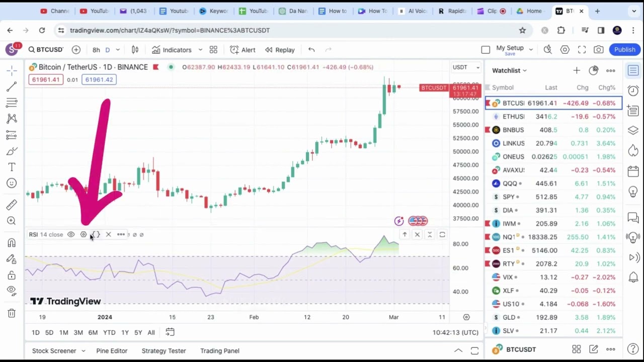Image resolution: width=644 pixels, height=362 pixels.
Task: Remove the RSI indicator
Action: click(108, 235)
